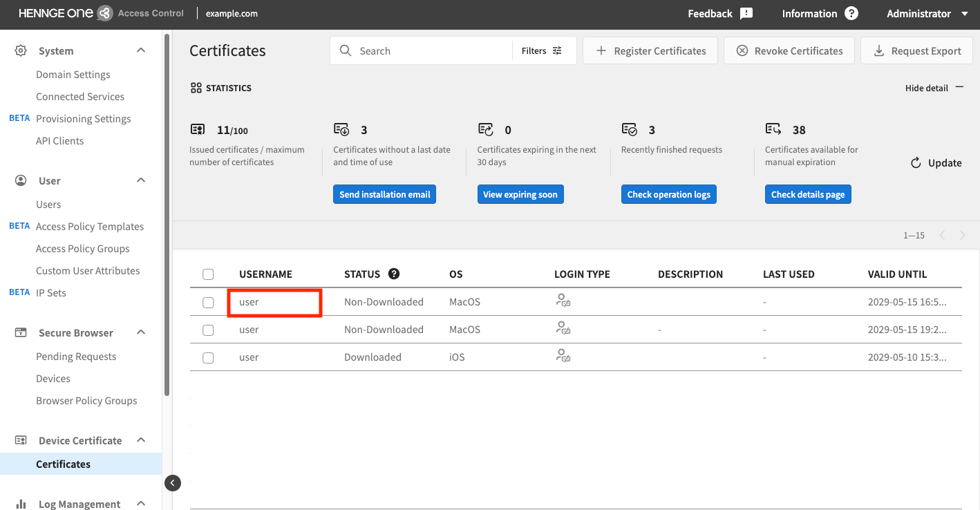Open Domain Settings in sidebar
980x510 pixels.
(73, 75)
